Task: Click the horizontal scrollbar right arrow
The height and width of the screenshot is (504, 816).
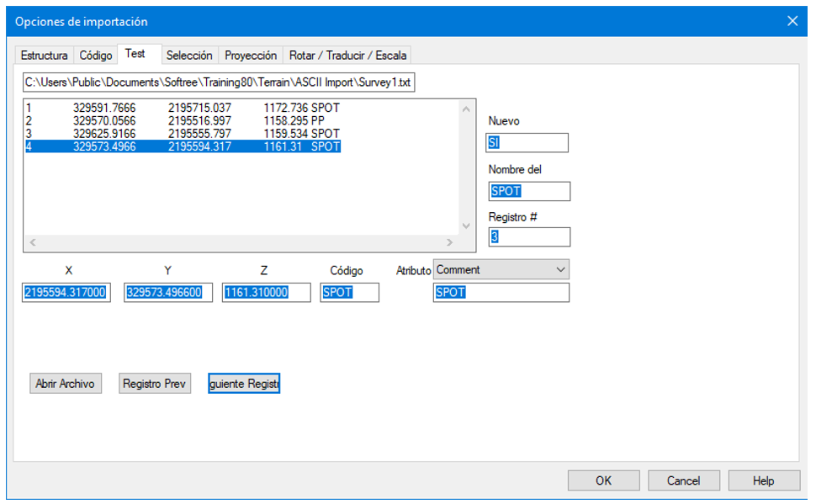Action: point(449,242)
